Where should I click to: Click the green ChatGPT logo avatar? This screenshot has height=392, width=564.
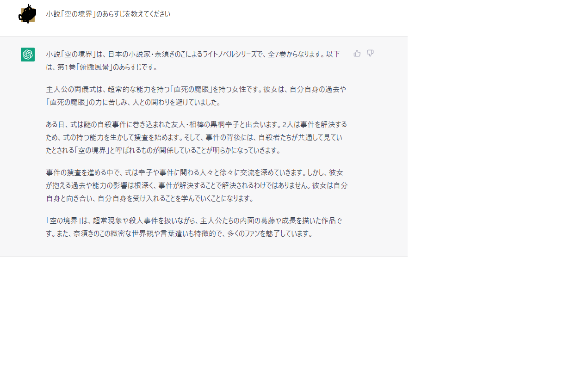(28, 55)
